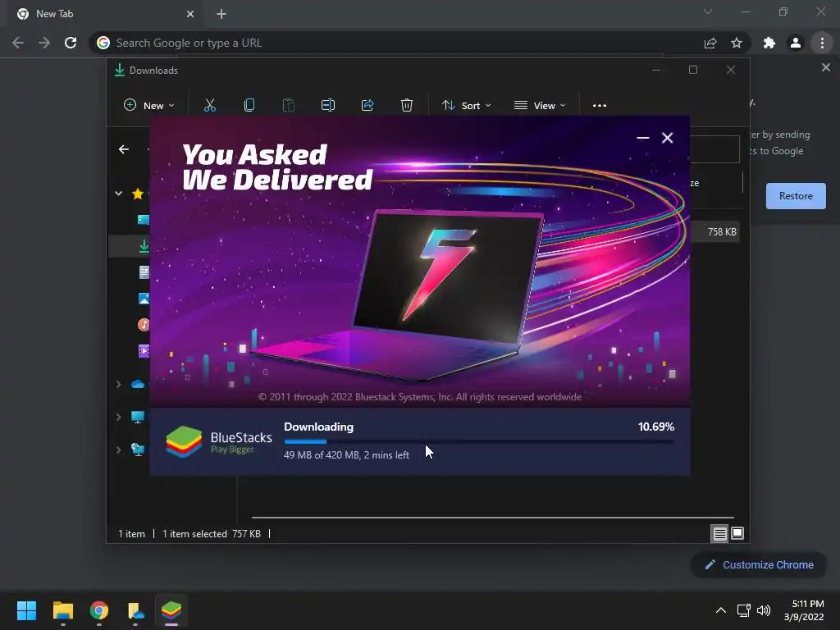Open a new Chrome tab with plus button
Screen dimensions: 840x630
tap(221, 14)
